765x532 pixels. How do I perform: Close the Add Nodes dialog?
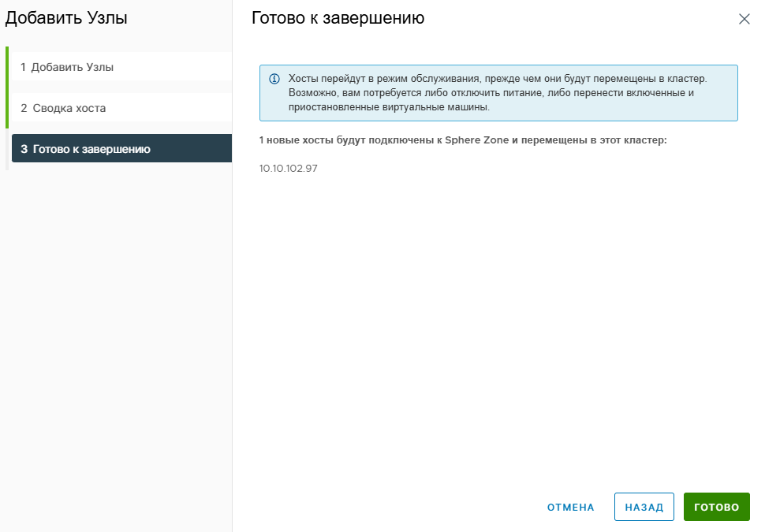744,19
